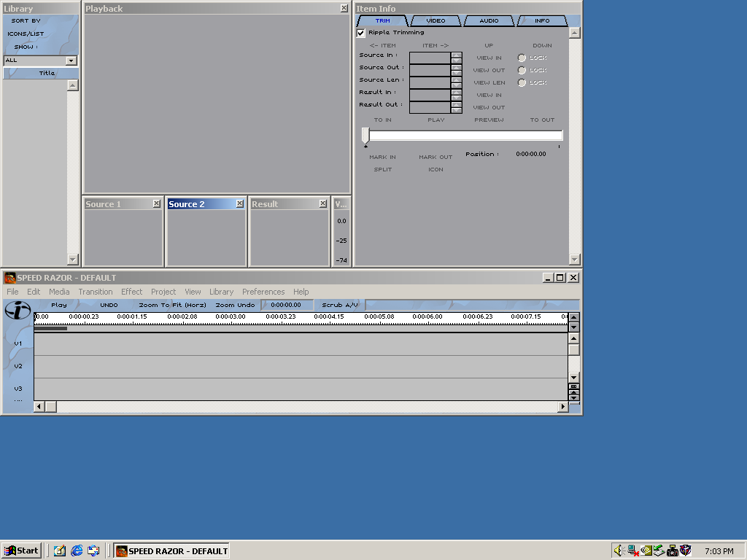Open the Preferences menu

pyautogui.click(x=263, y=292)
